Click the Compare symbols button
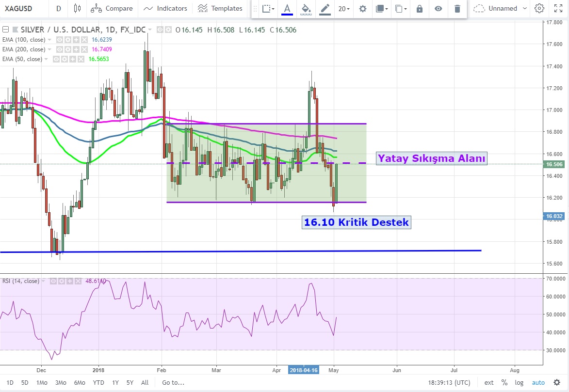Screen dimensions: 569x392 [112, 8]
